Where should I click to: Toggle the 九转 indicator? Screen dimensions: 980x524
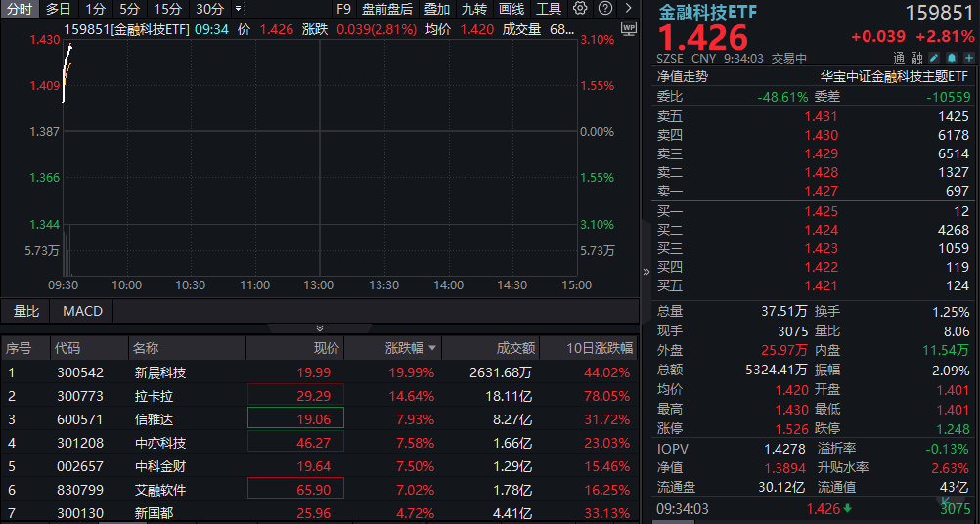[x=474, y=9]
